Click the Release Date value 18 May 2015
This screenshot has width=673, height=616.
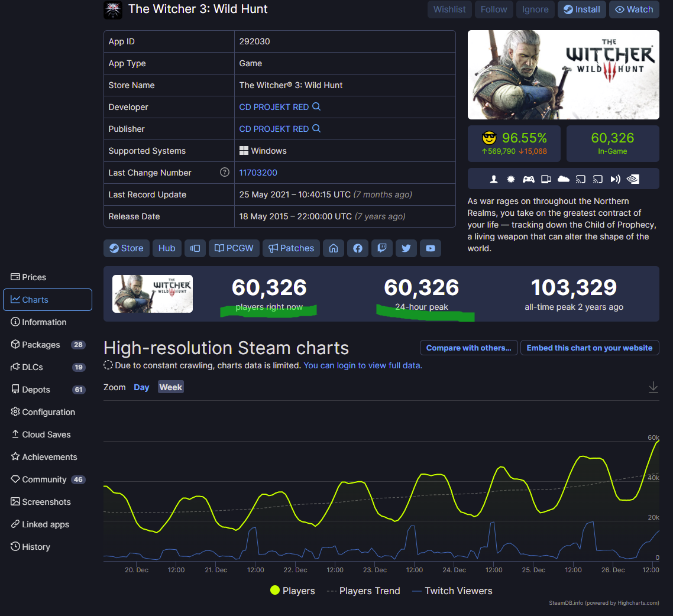(x=322, y=216)
